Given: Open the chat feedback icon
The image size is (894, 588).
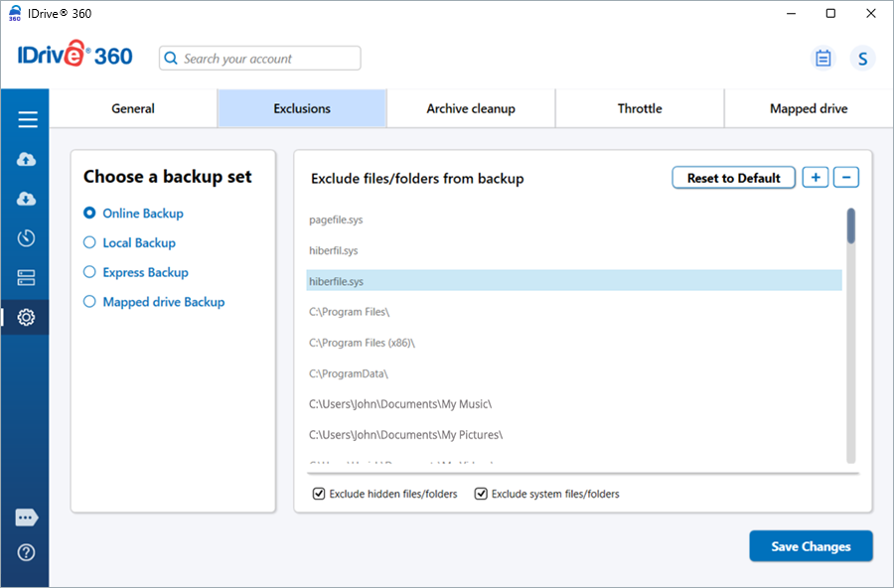Looking at the screenshot, I should tap(27, 517).
